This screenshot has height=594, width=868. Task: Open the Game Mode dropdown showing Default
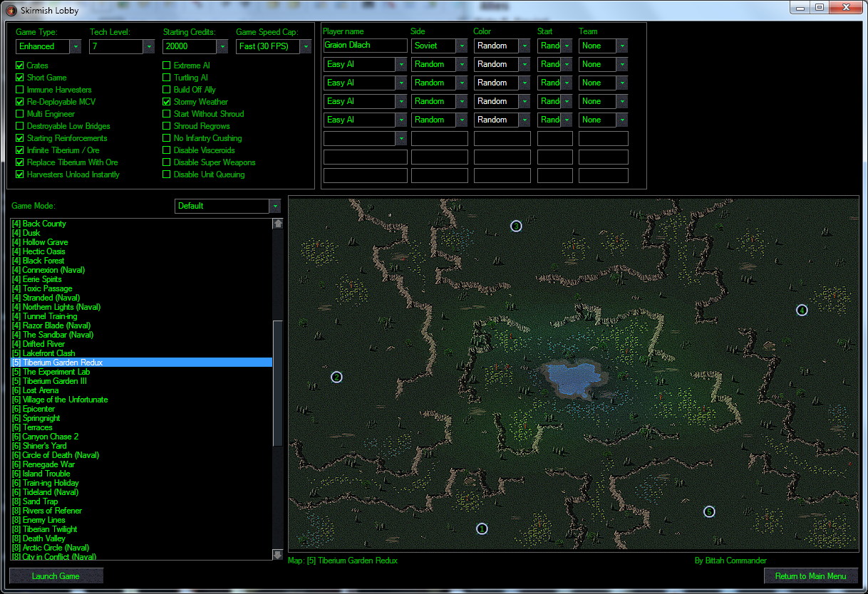[x=275, y=206]
